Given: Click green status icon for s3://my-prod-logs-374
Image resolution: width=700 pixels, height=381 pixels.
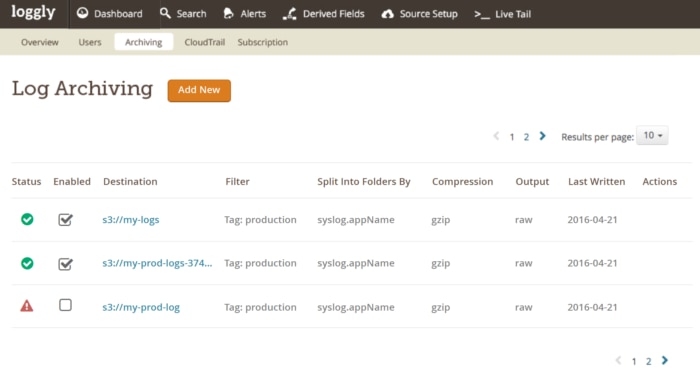Looking at the screenshot, I should [x=27, y=263].
